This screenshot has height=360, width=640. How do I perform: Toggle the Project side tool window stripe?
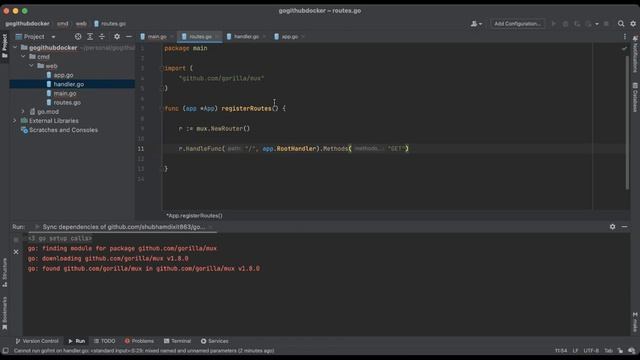click(x=4, y=46)
